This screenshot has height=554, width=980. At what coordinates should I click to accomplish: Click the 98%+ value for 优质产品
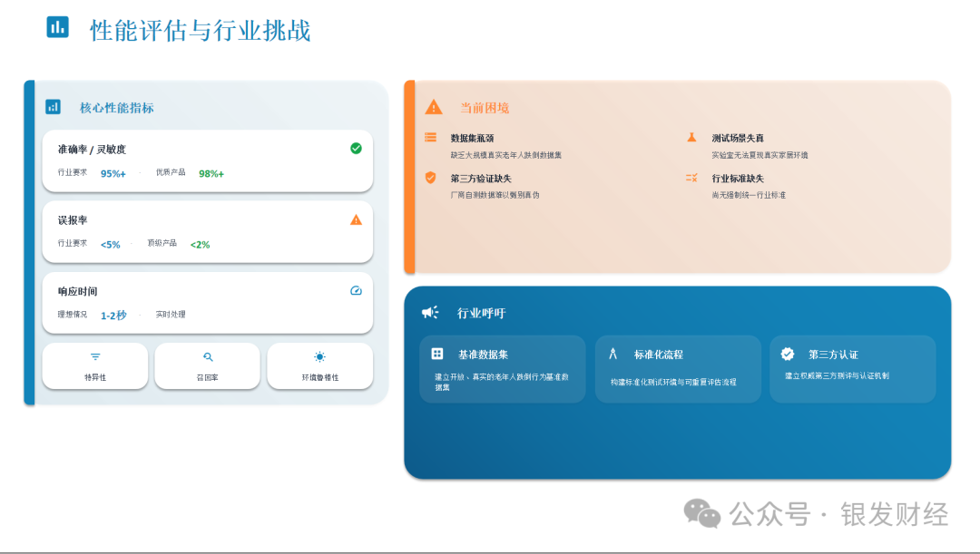[211, 173]
